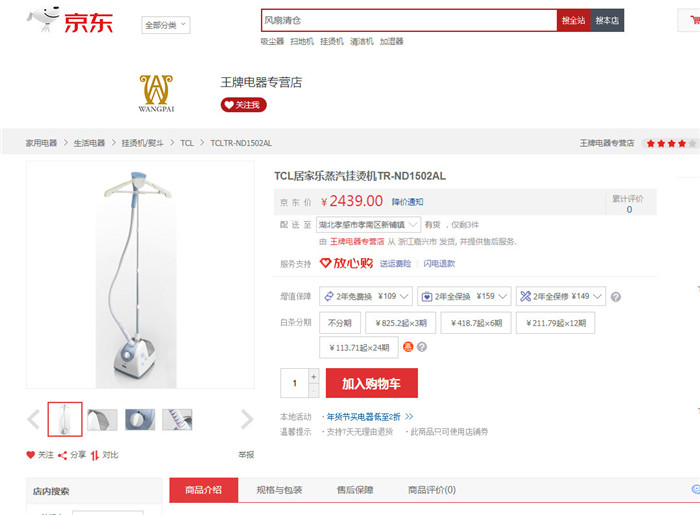Click the help icon beside warranty options
This screenshot has width=700, height=515.
click(x=616, y=297)
